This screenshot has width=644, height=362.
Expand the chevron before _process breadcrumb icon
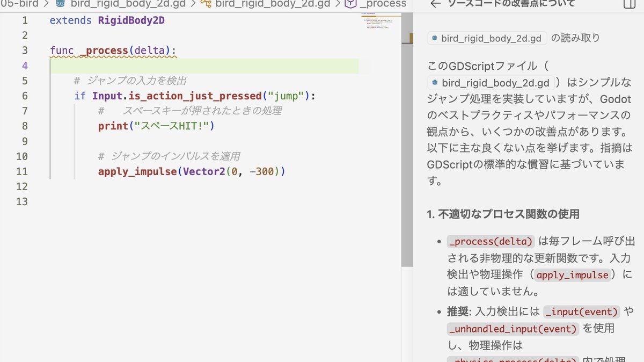[338, 4]
